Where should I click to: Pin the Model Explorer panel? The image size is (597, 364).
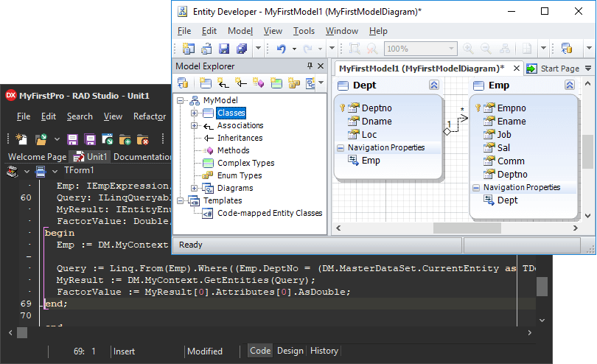point(310,66)
